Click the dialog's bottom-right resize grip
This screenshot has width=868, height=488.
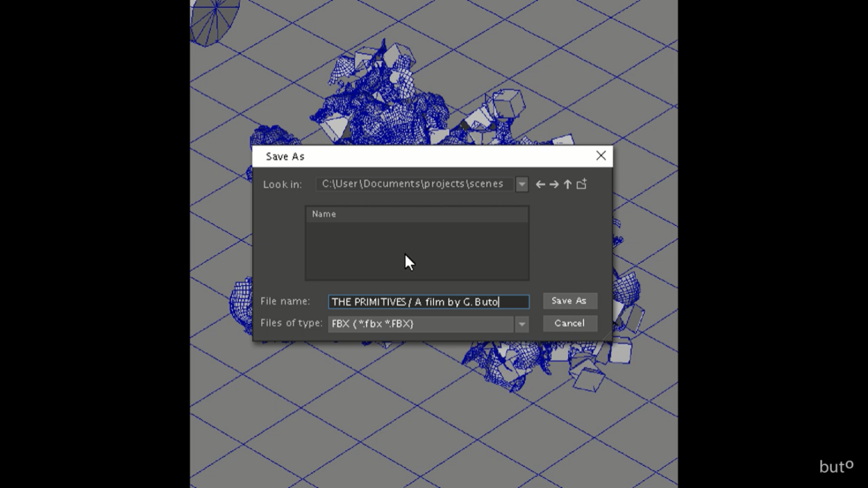pos(608,337)
